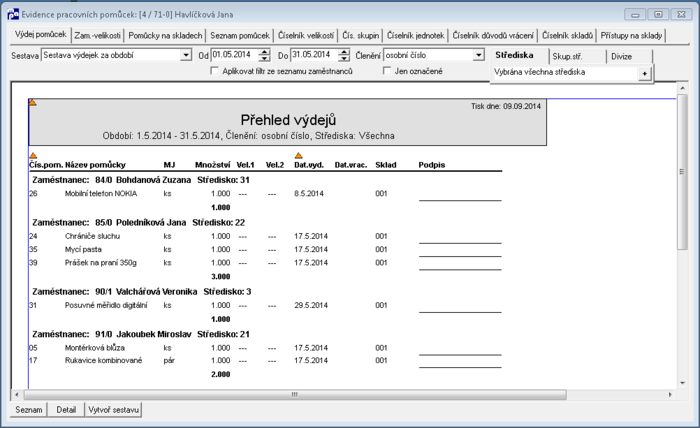Click the date 29.5.2014 cell
Screen dimensions: 700x428
pos(311,305)
